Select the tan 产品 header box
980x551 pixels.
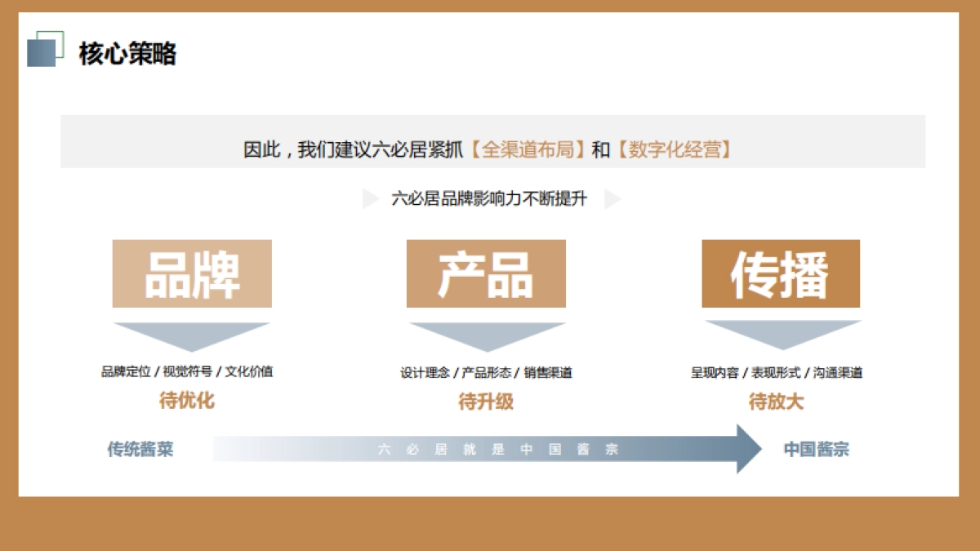[x=486, y=274]
